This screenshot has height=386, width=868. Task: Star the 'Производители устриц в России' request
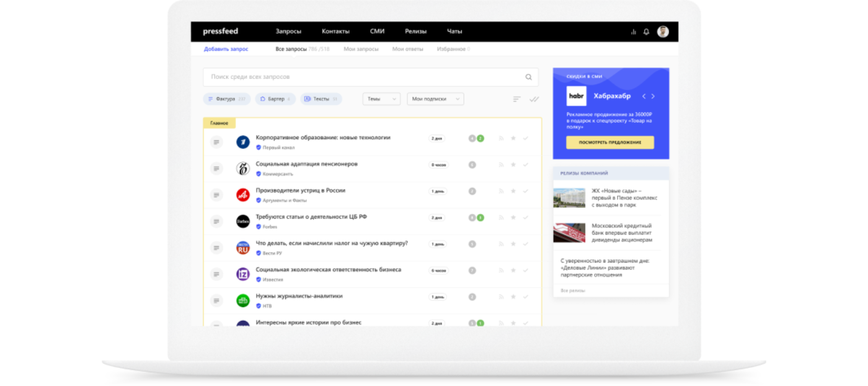(x=513, y=191)
